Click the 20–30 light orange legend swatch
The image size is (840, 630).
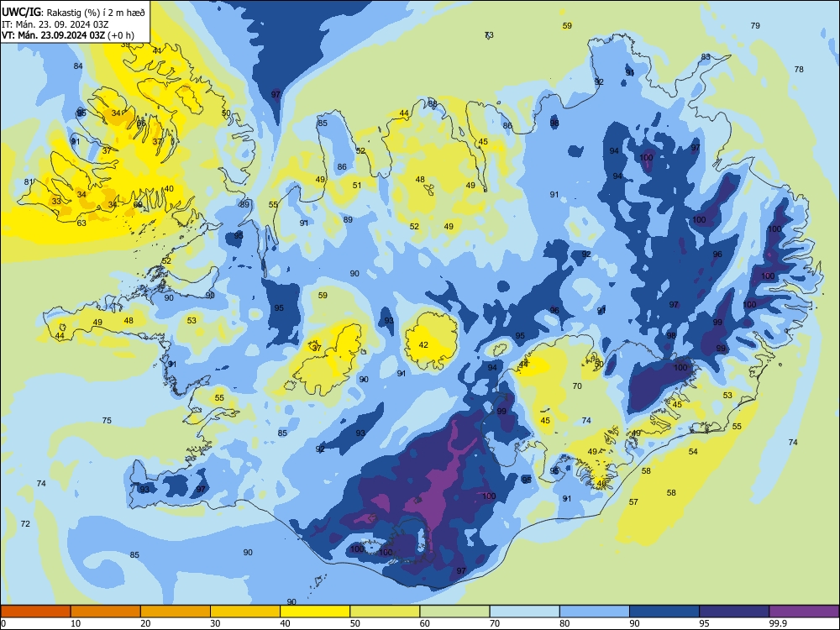pos(176,612)
